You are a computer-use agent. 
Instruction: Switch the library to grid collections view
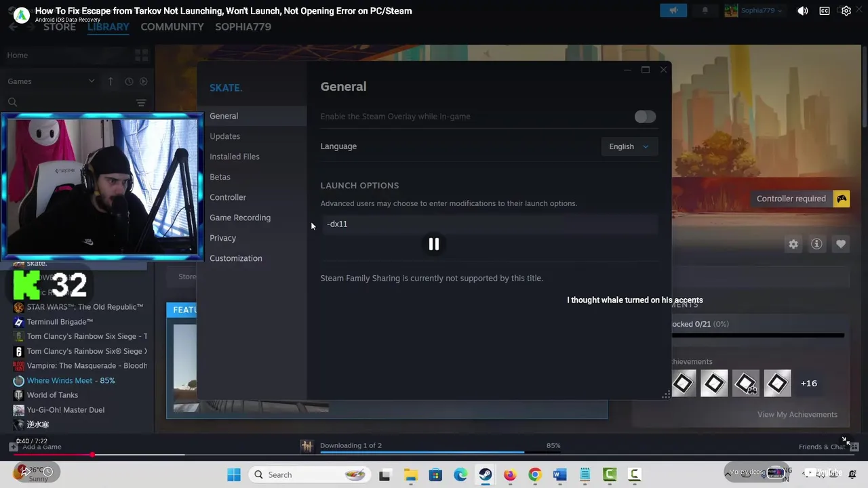(x=141, y=55)
